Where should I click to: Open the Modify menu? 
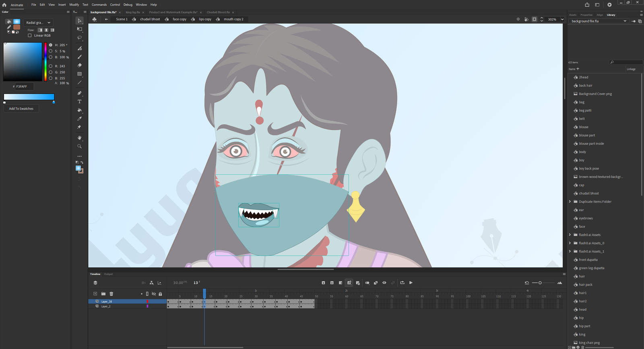(74, 5)
